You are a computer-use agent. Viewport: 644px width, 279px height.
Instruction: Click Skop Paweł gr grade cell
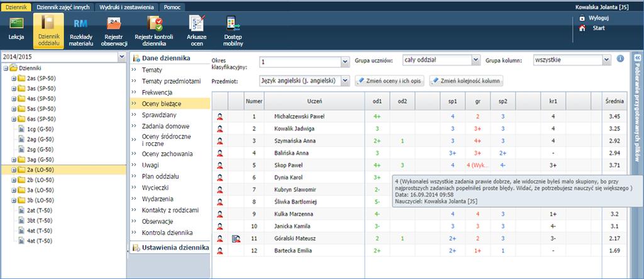[477, 165]
